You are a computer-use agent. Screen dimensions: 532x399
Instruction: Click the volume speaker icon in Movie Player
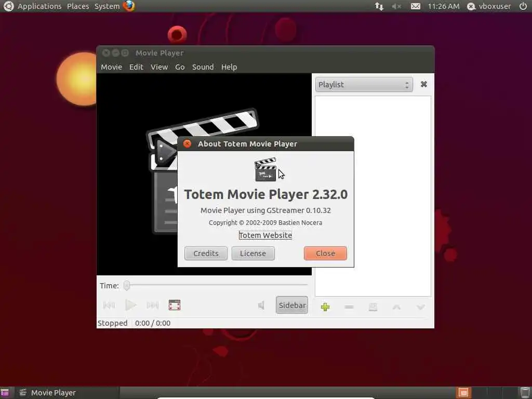261,305
